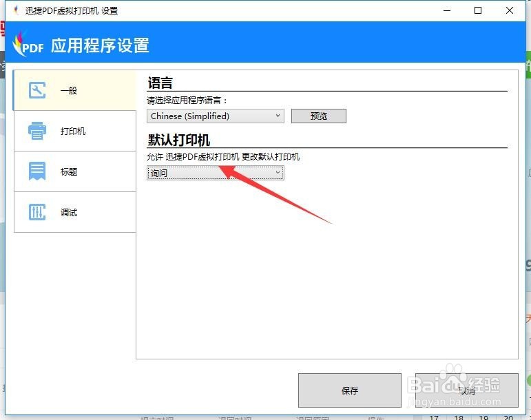Switch to the 调试 tab label
Image resolution: width=531 pixels, height=420 pixels.
pyautogui.click(x=69, y=212)
